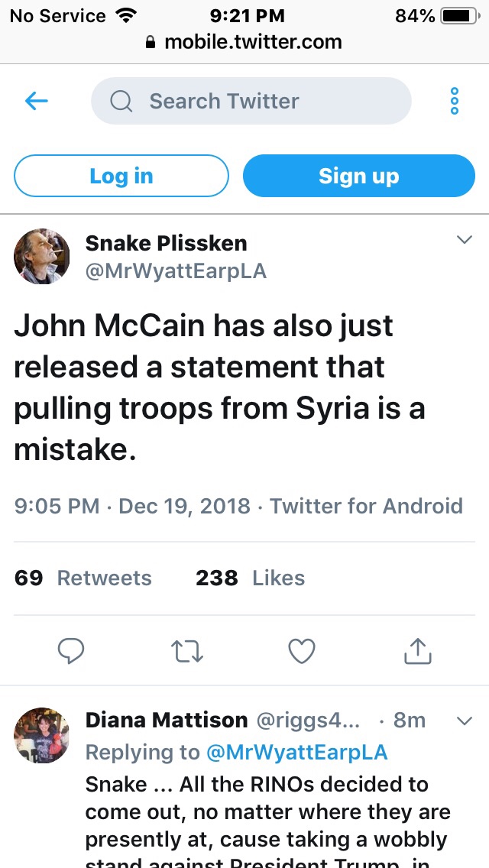Viewport: 489px width, 868px height.
Task: Open the three-dot more options menu
Action: click(x=455, y=101)
